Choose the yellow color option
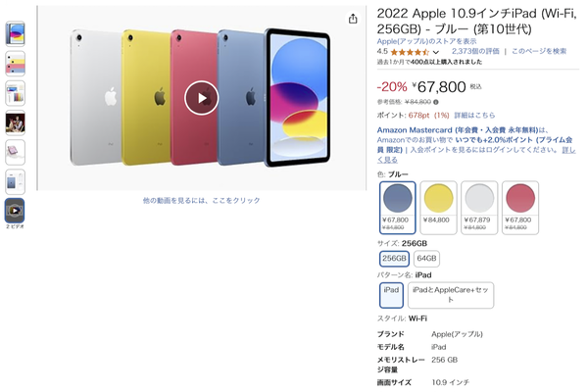This screenshot has width=588, height=392. 438,208
